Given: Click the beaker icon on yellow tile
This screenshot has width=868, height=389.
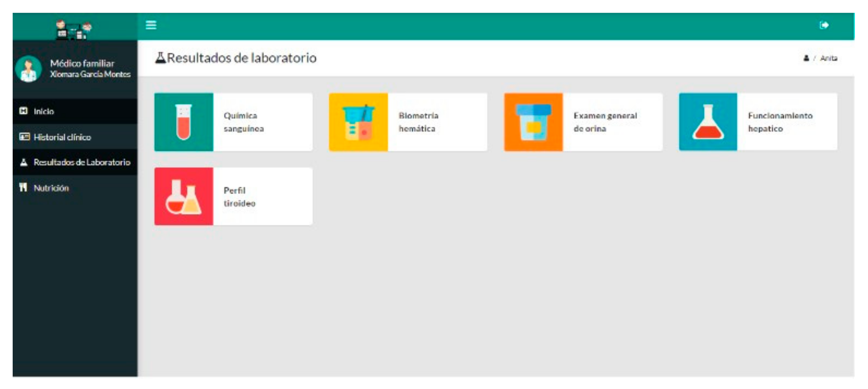Looking at the screenshot, I should point(358,122).
